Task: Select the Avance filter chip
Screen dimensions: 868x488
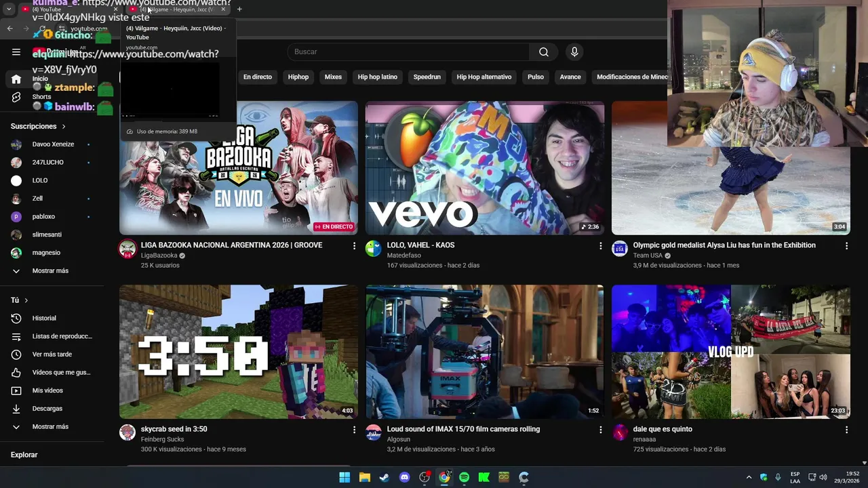Action: pos(570,77)
